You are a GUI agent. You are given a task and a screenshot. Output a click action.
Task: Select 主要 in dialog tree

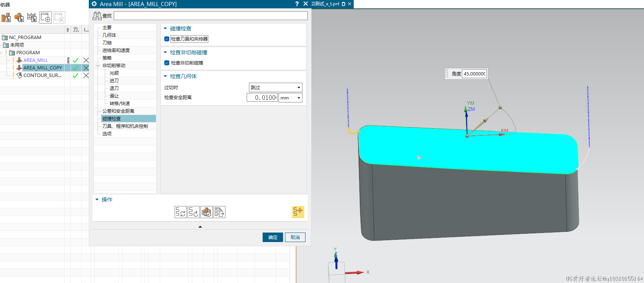107,28
